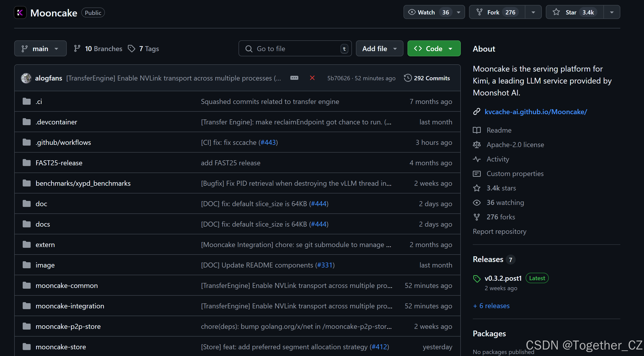The height and width of the screenshot is (356, 644).
Task: Open the green Code dropdown
Action: pos(434,48)
